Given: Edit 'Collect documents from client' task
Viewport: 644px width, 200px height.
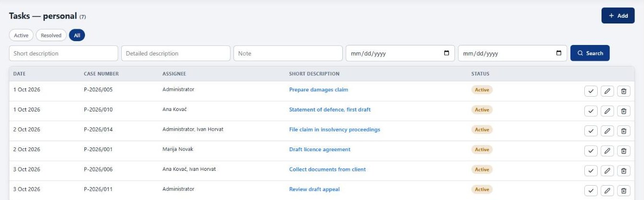Looking at the screenshot, I should (607, 171).
